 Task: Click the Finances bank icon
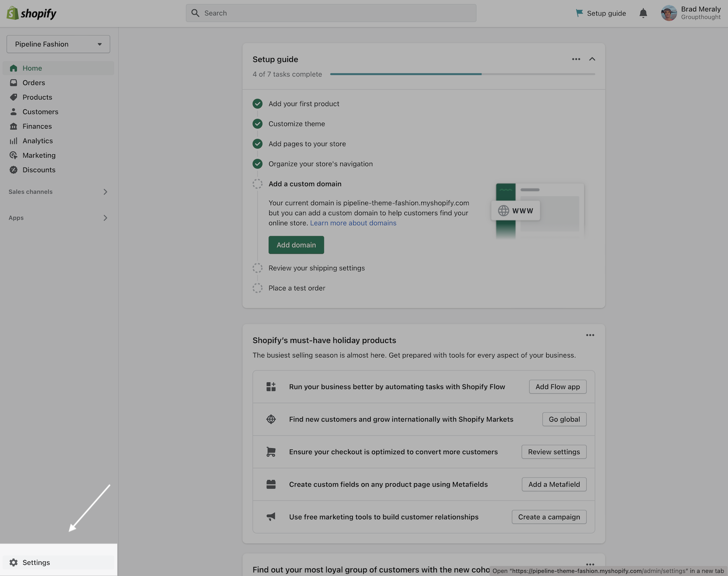(x=14, y=126)
